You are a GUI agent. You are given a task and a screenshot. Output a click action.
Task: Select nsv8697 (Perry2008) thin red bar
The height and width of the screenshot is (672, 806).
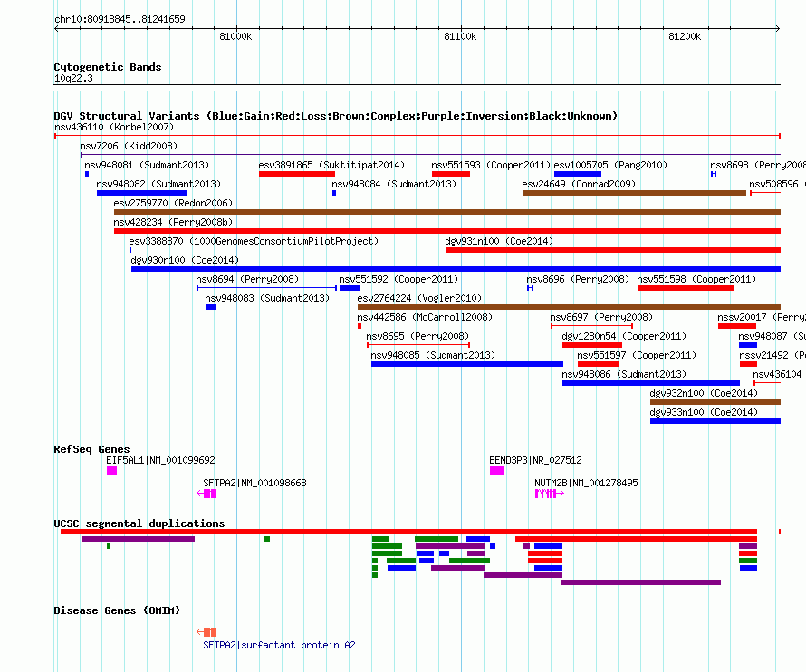[x=591, y=326]
